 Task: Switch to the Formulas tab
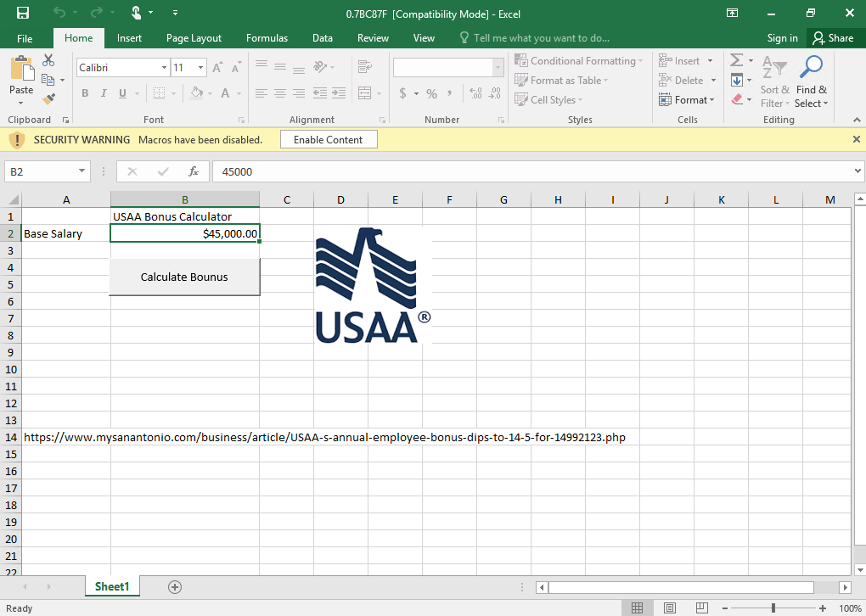267,38
